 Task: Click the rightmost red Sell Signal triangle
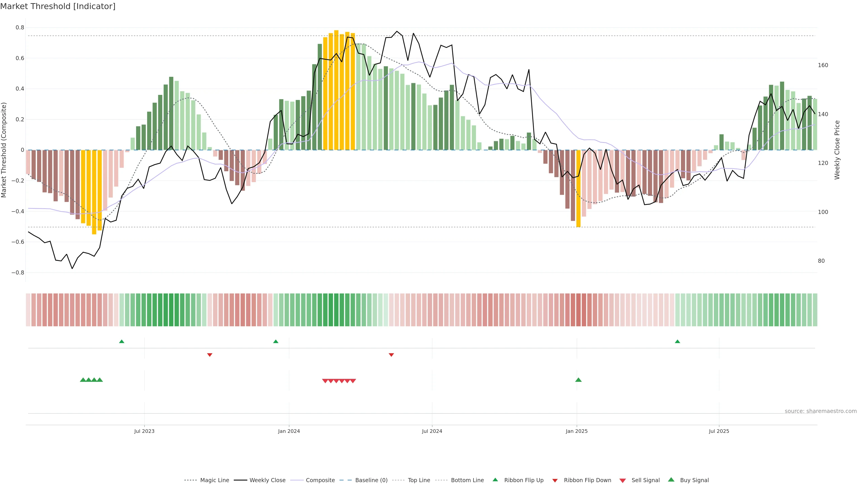(353, 381)
